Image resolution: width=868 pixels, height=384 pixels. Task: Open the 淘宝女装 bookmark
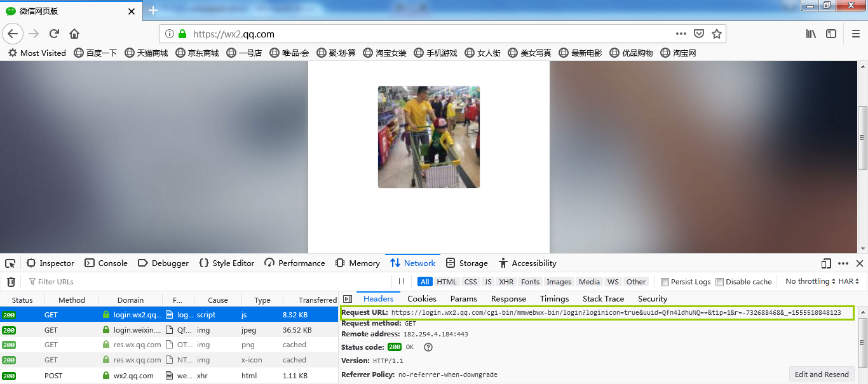384,53
